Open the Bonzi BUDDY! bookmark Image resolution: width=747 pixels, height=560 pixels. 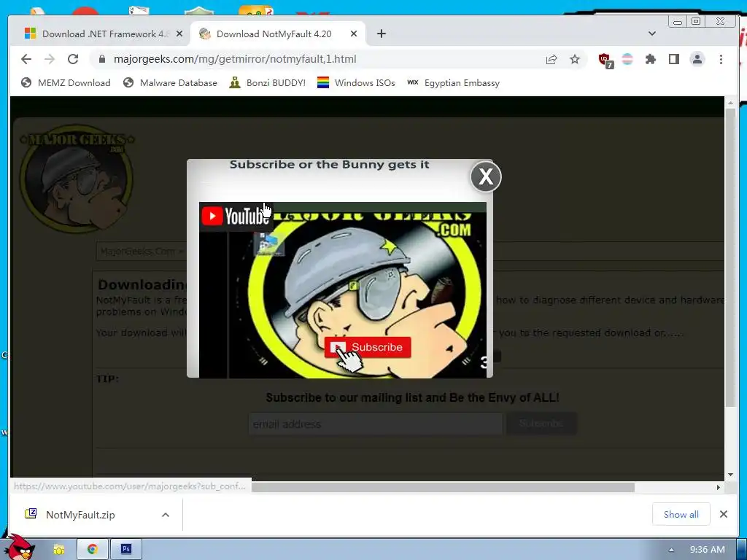click(267, 83)
